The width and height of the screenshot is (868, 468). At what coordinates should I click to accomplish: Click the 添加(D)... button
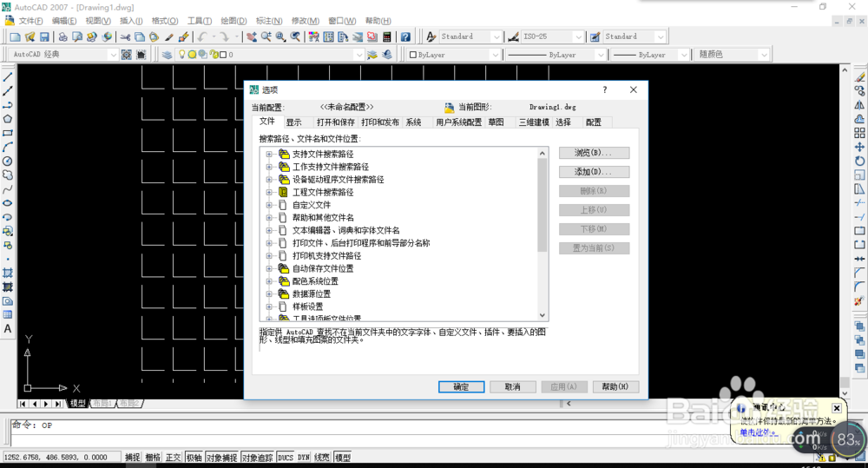tap(594, 172)
